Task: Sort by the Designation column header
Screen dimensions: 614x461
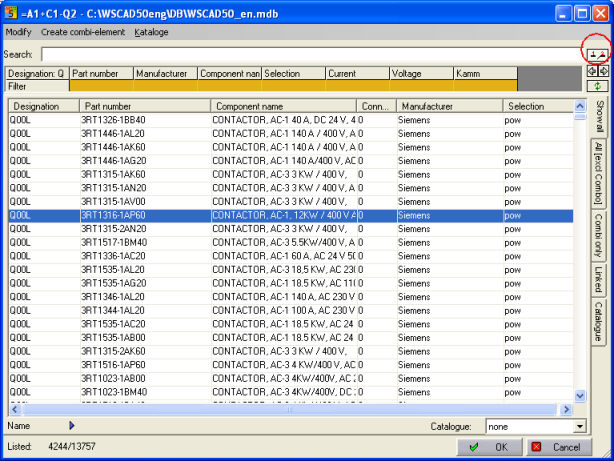Action: pos(44,106)
